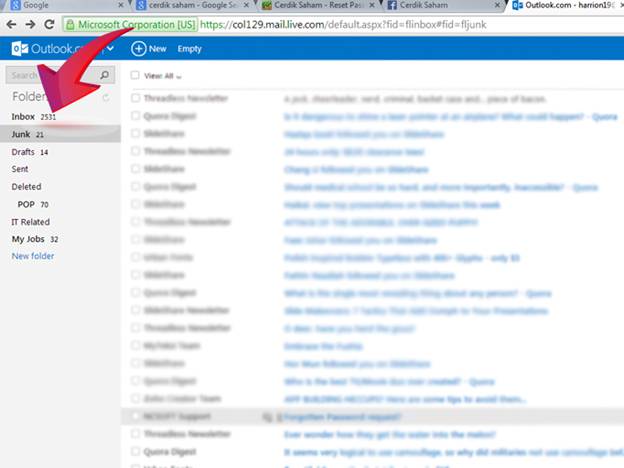This screenshot has width=624, height=468.
Task: Click the Outlook envelope logo
Action: click(20, 49)
